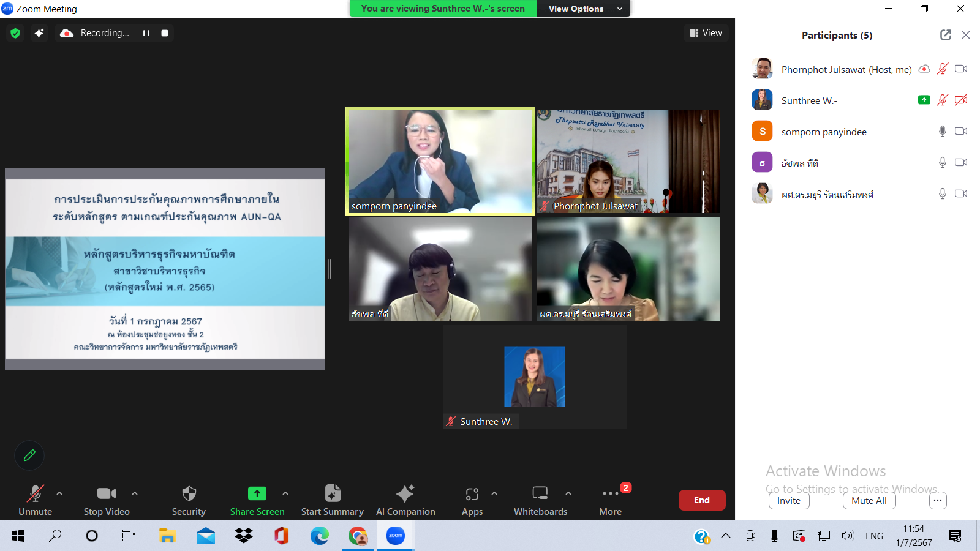Screen dimensions: 980x551
Task: Expand Share Screen options arrow
Action: point(285,493)
